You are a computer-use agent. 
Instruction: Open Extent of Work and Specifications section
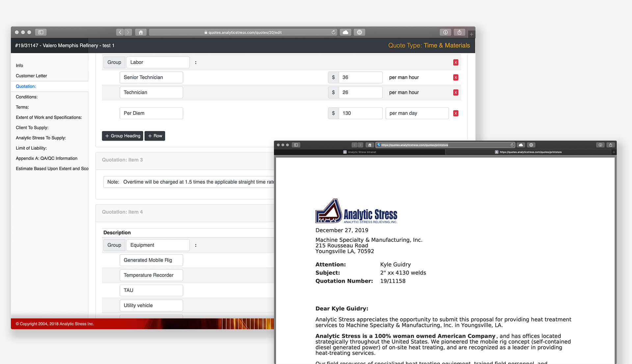point(49,117)
